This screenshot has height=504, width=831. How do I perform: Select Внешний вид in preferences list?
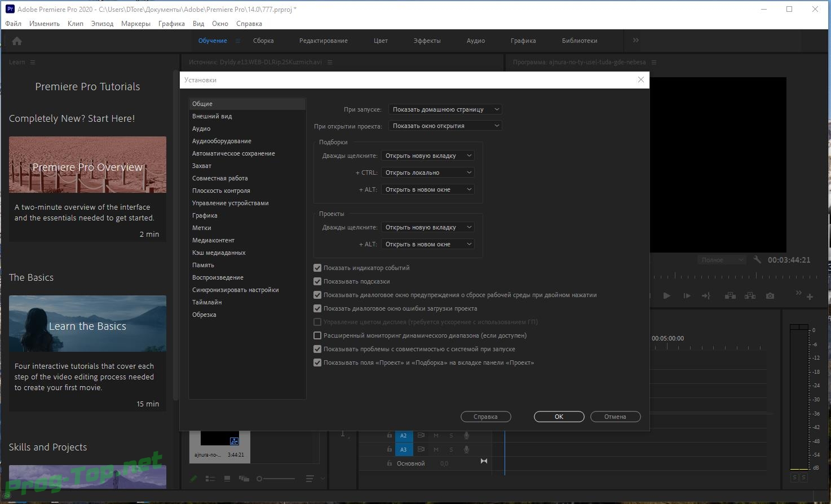tap(247, 116)
